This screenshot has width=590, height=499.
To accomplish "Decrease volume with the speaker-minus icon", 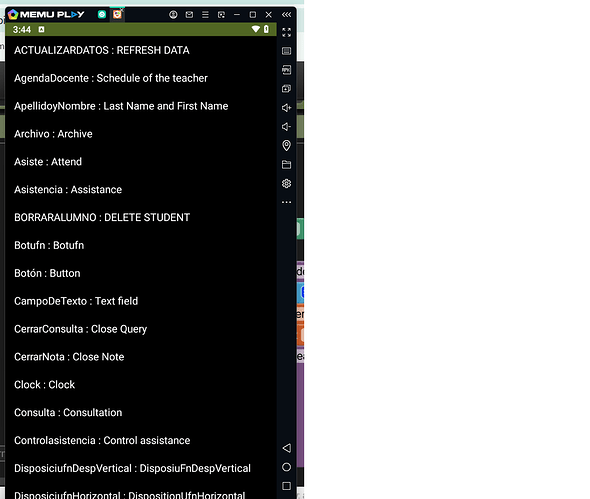I will [286, 126].
